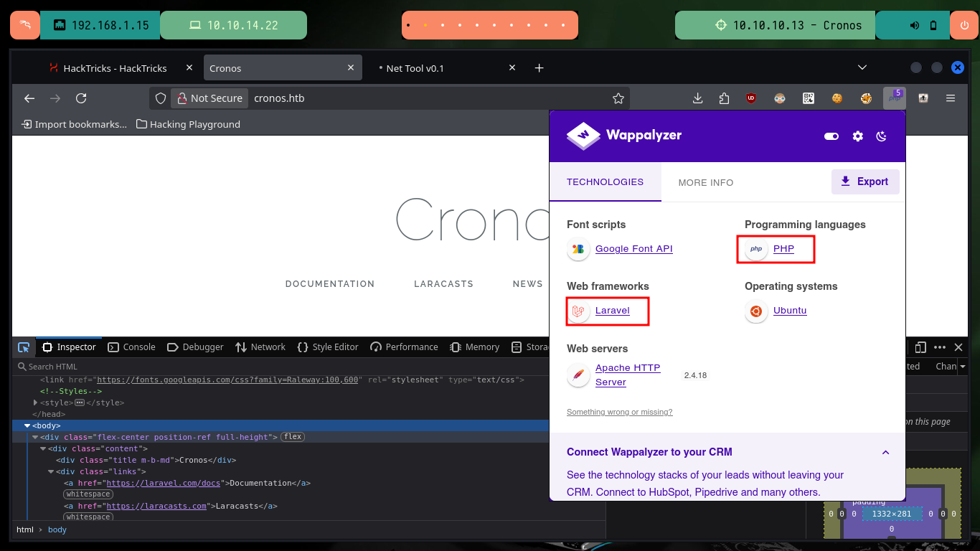Switch to the Debugger DevTools tab

(196, 347)
